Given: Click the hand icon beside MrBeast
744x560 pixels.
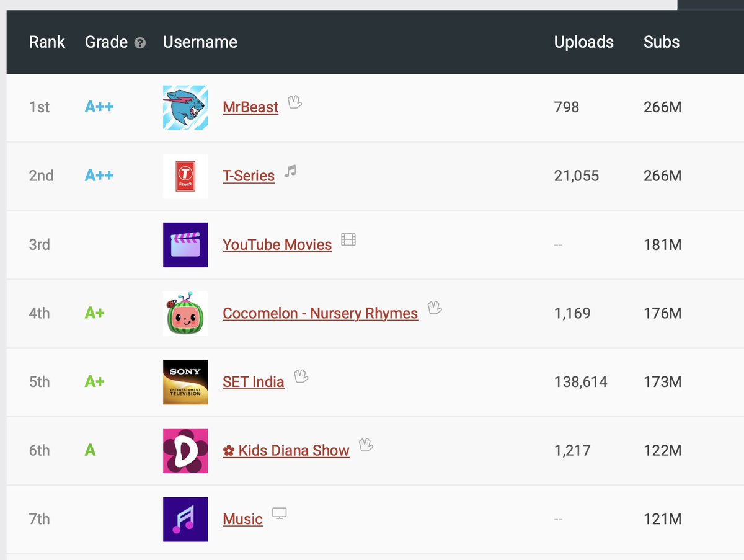Looking at the screenshot, I should 295,102.
